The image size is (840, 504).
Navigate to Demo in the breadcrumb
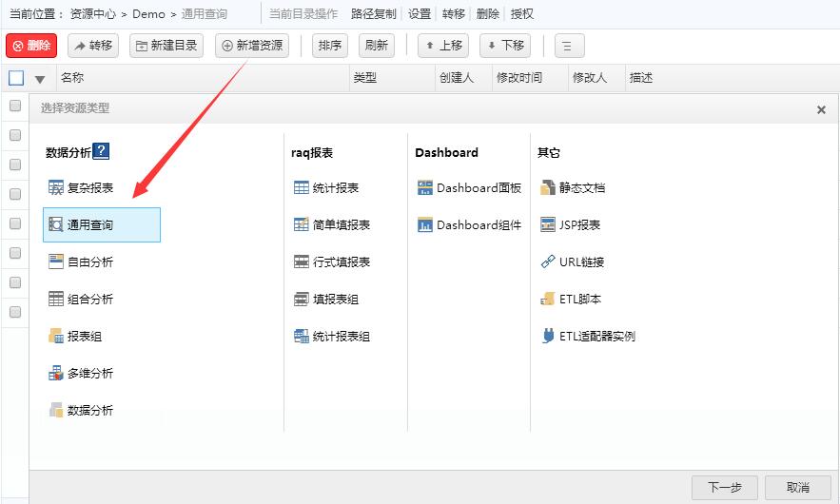148,14
